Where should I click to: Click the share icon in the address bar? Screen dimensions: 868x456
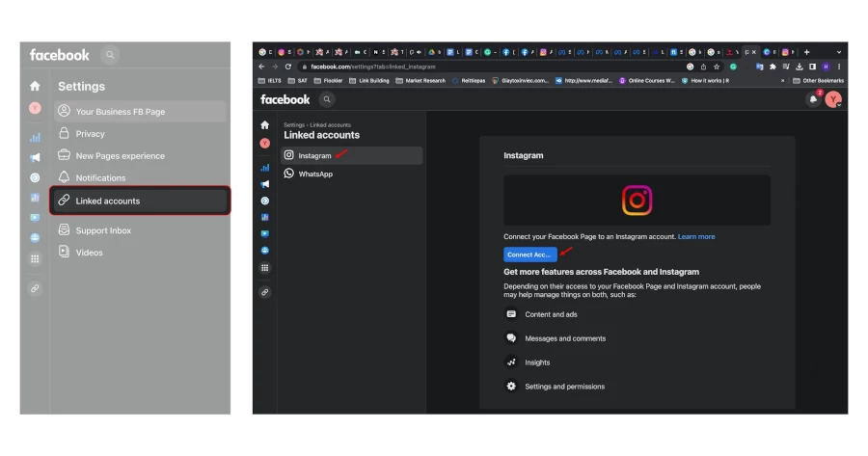tap(704, 67)
